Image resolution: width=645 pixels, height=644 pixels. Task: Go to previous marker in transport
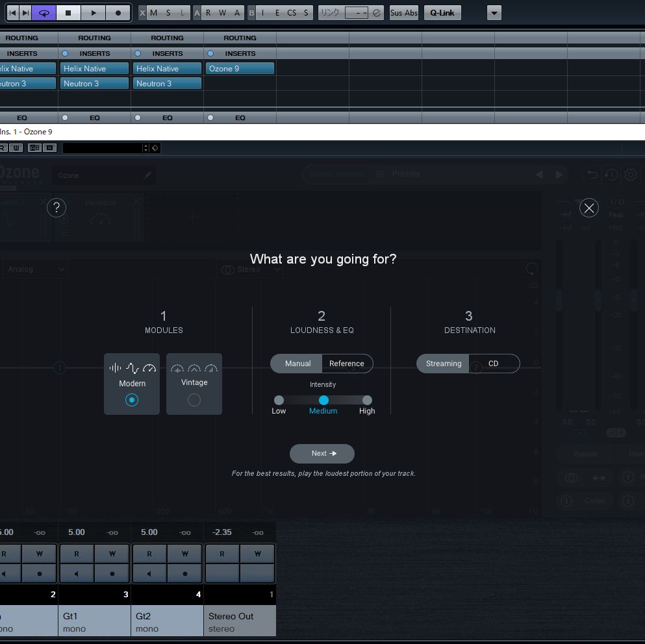(x=13, y=13)
